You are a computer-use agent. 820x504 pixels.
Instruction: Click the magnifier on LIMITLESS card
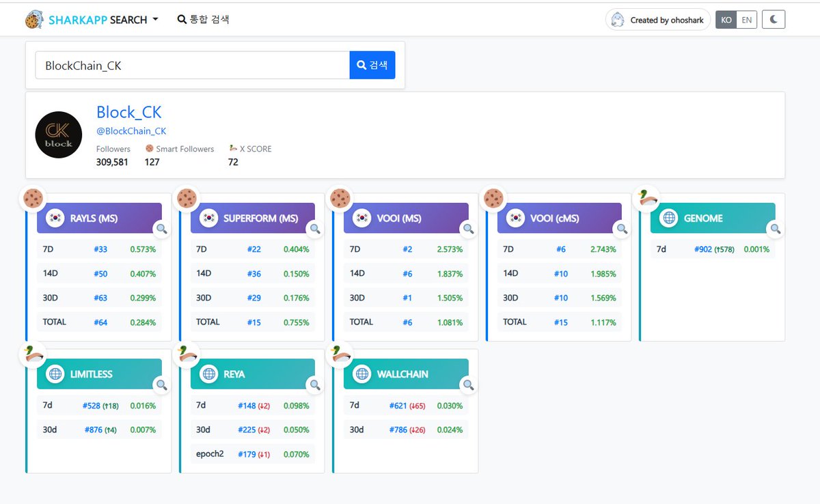click(x=162, y=384)
